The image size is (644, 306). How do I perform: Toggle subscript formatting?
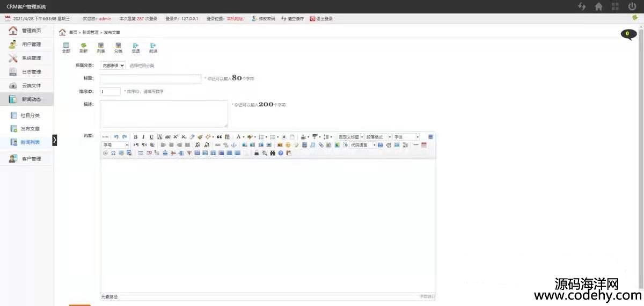[x=184, y=137]
